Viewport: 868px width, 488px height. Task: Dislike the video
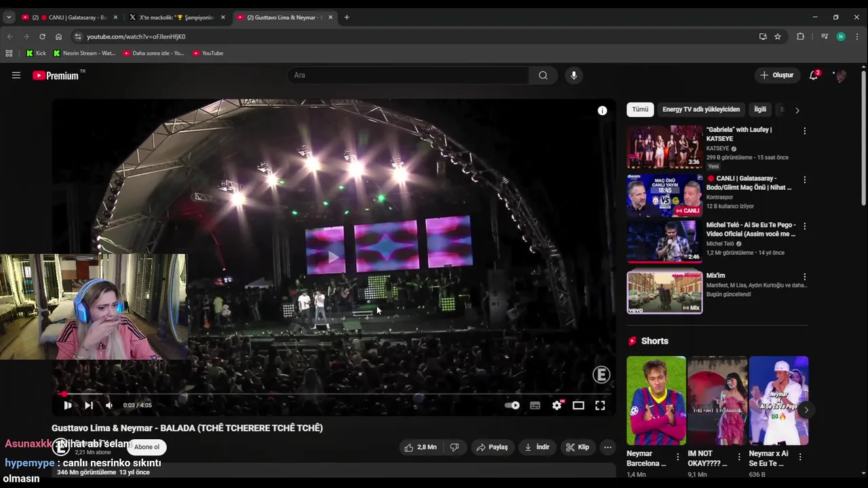coord(455,447)
